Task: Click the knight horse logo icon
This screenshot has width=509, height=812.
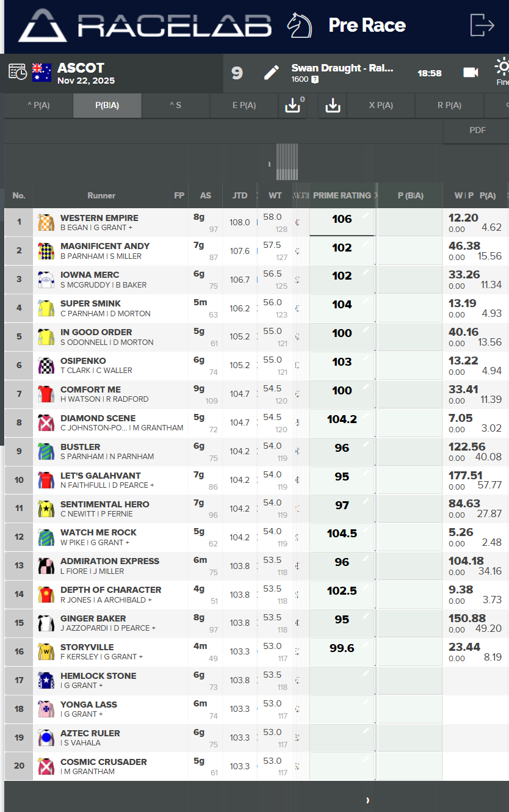Action: click(298, 25)
